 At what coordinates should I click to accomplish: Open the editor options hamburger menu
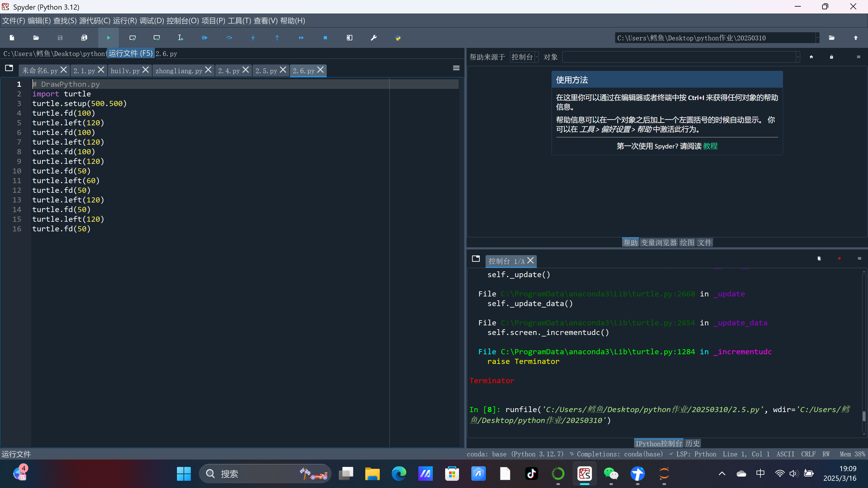(456, 68)
